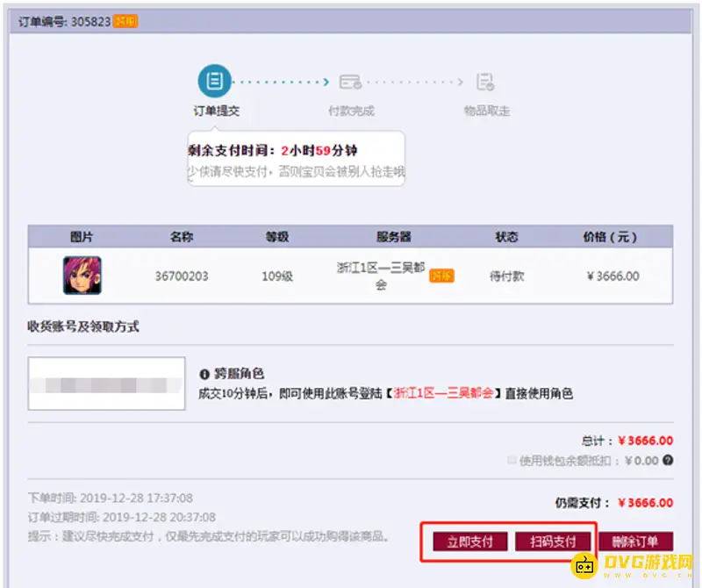
Task: Click the 物品取走 step label
Action: coord(487,111)
